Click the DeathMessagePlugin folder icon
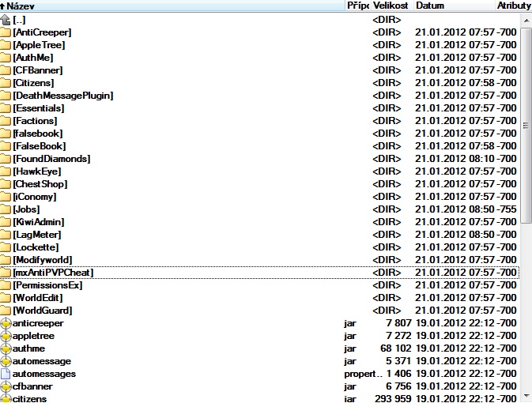 click(x=6, y=96)
